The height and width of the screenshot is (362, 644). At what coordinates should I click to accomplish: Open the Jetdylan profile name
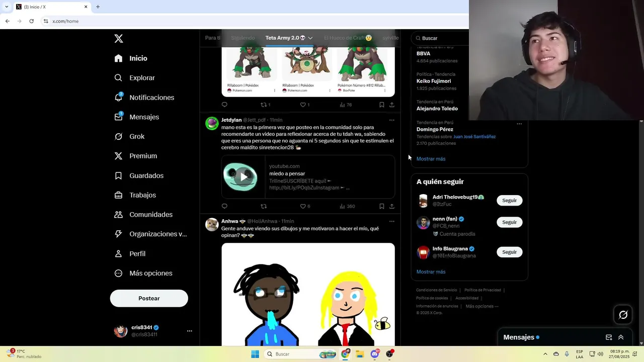[x=231, y=120]
